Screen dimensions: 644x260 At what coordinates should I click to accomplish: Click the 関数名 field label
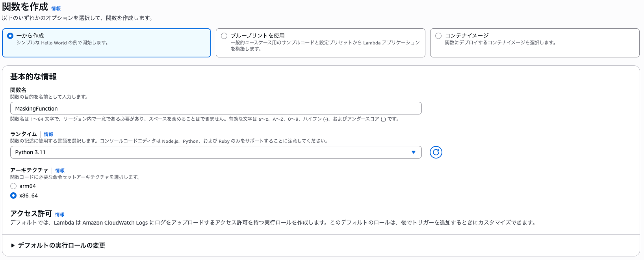(19, 90)
